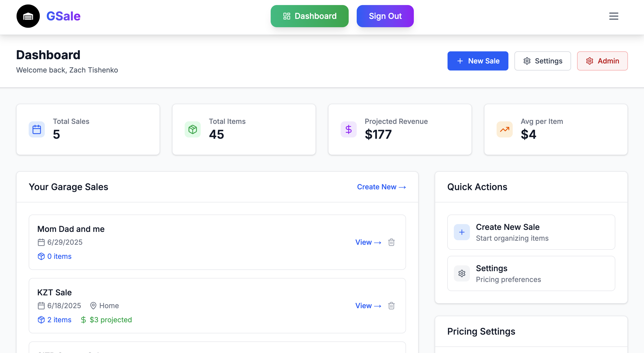Follow the Create New link
644x353 pixels.
381,187
